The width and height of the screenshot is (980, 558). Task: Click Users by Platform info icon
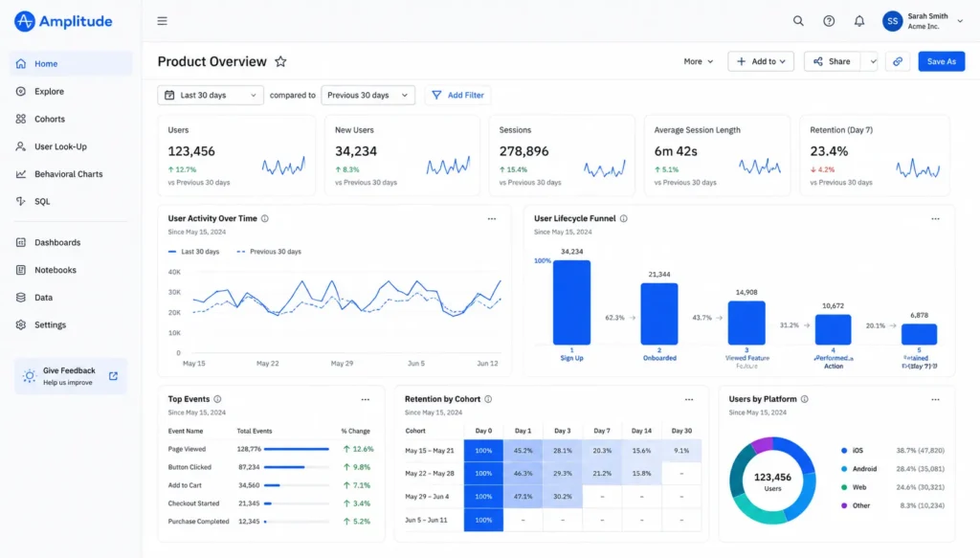804,399
